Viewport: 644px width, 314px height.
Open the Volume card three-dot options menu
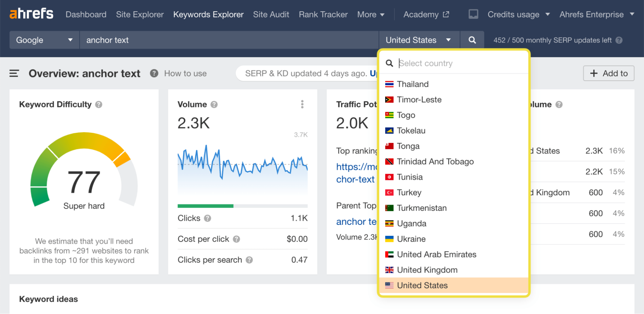(x=302, y=104)
